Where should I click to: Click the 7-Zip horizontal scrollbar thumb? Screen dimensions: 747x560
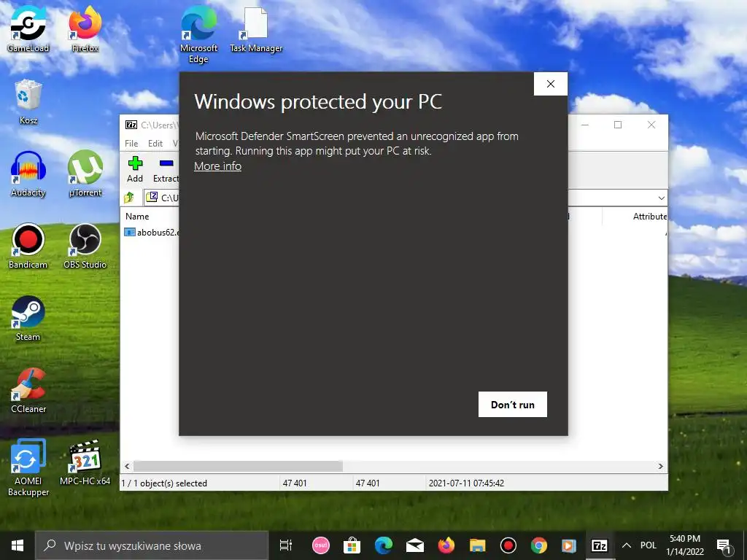(238, 466)
